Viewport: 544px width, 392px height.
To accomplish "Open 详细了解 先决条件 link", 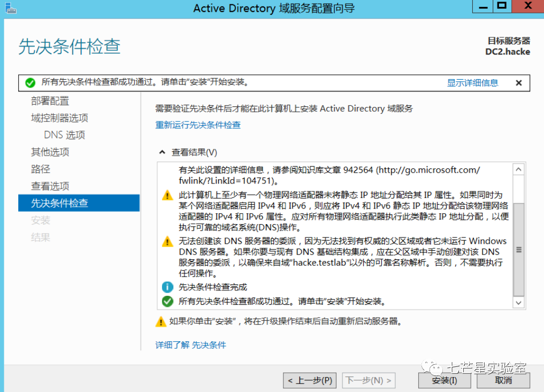I will (191, 345).
